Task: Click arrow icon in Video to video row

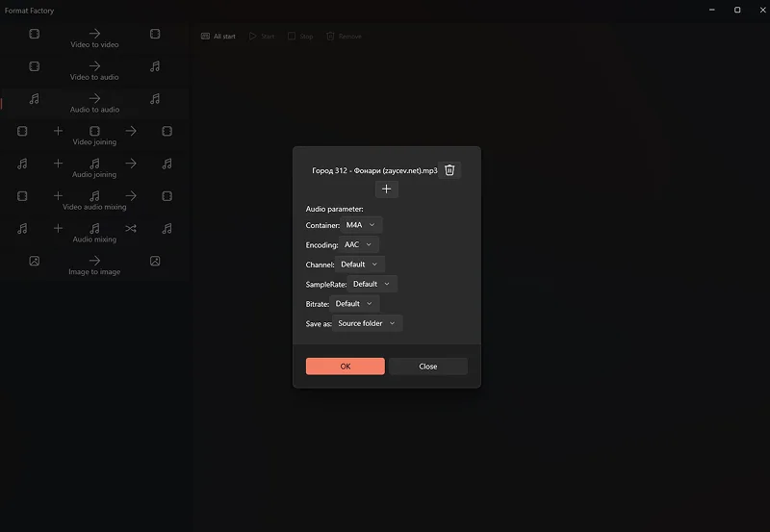Action: pos(94,33)
